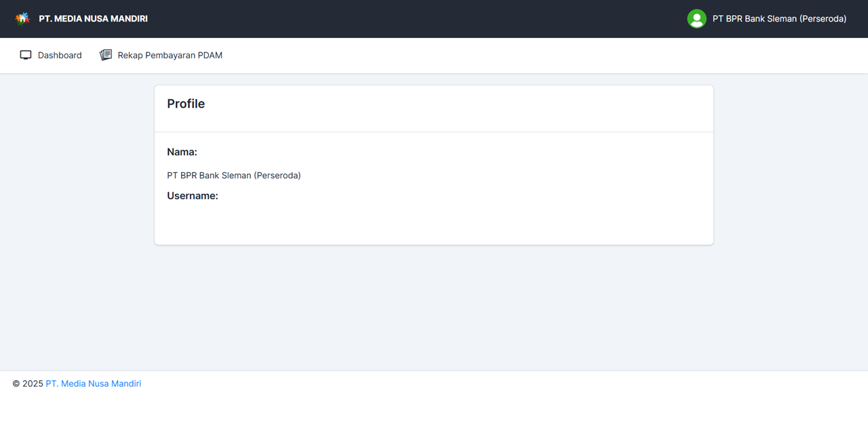Click the Username label on the profile card
Image resolution: width=868 pixels, height=439 pixels.
(193, 195)
